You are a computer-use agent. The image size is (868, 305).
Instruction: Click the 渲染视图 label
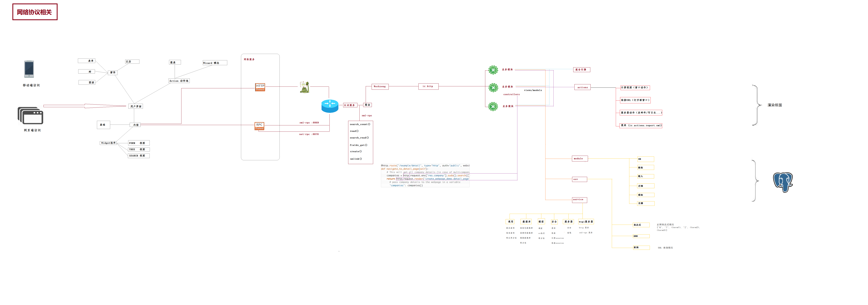coord(775,105)
